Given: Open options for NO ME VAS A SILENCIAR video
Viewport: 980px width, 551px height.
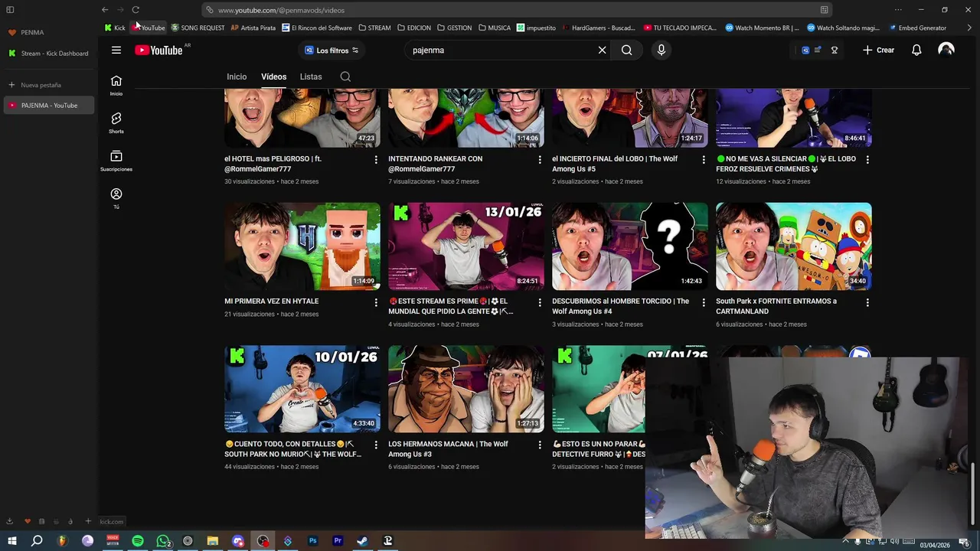Looking at the screenshot, I should point(867,160).
